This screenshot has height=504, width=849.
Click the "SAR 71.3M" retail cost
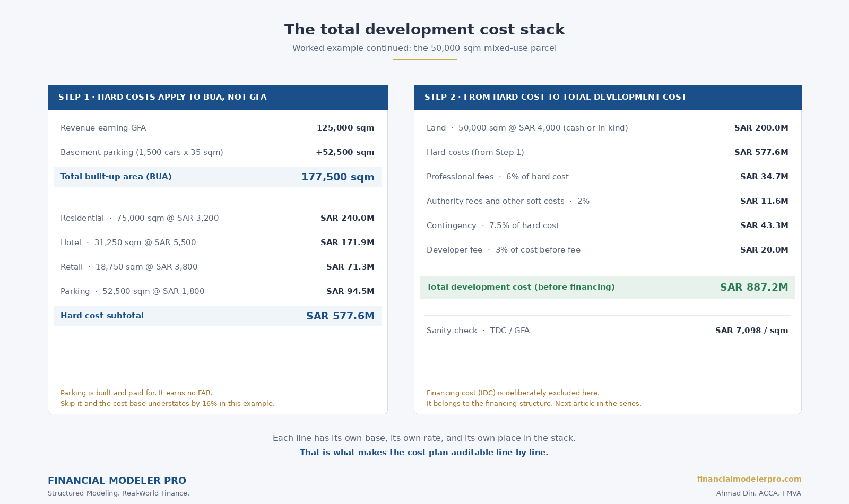click(350, 267)
